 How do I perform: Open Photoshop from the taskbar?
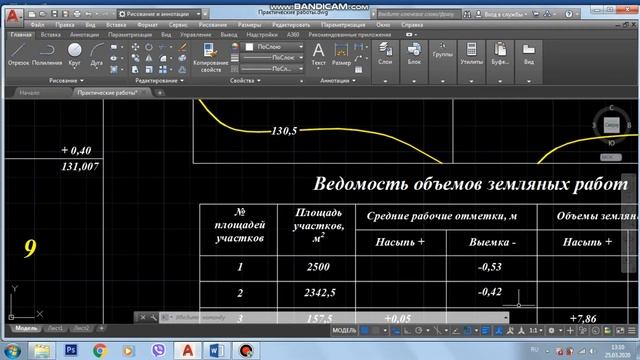pyautogui.click(x=71, y=350)
